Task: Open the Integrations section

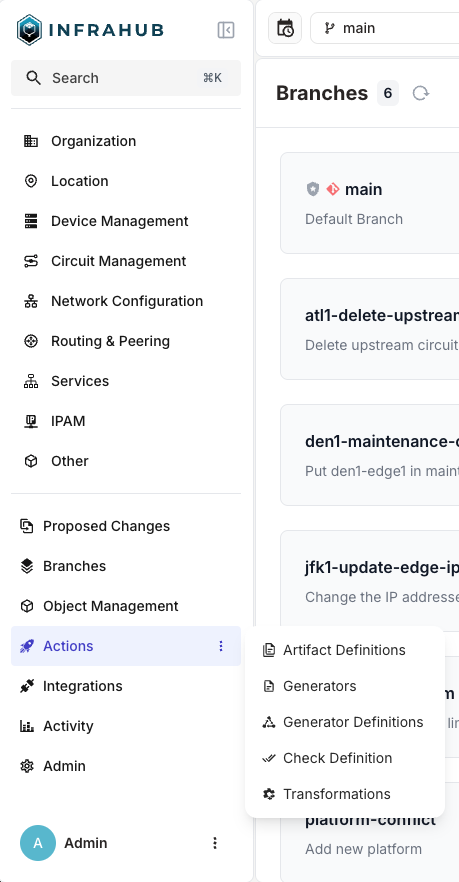Action: coord(126,686)
